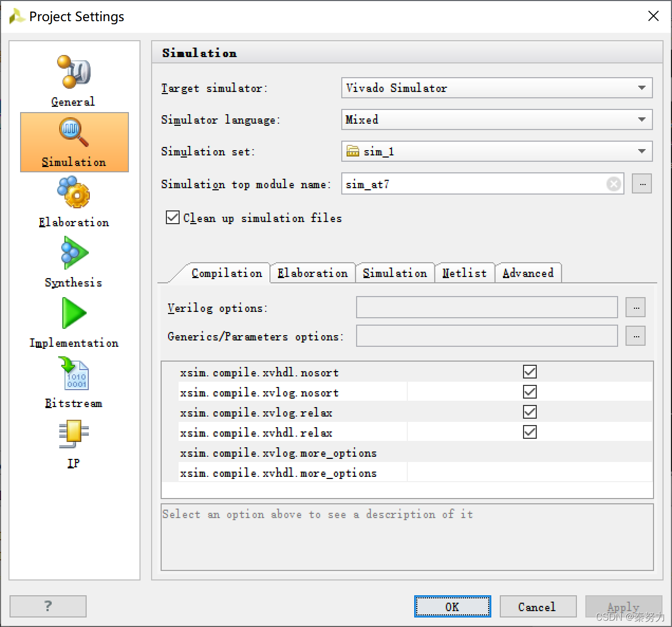672x627 pixels.
Task: Open the Synthesis settings category
Action: tap(74, 262)
